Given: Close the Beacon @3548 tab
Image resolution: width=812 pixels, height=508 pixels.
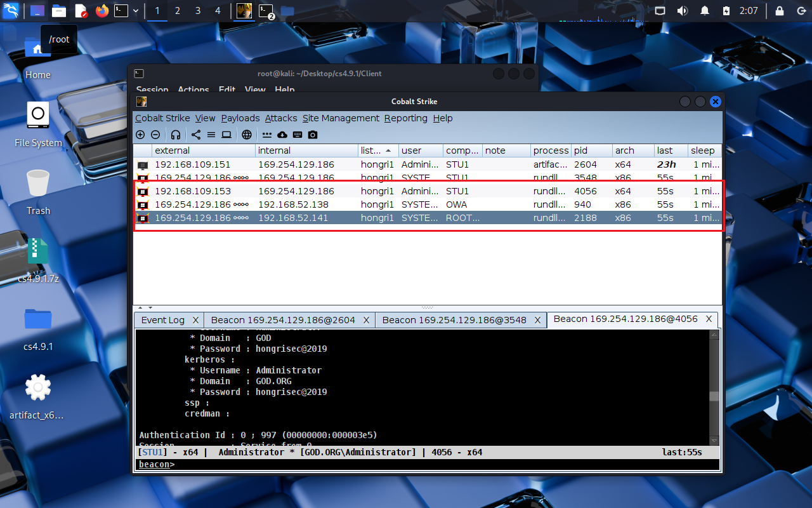Looking at the screenshot, I should pyautogui.click(x=537, y=320).
